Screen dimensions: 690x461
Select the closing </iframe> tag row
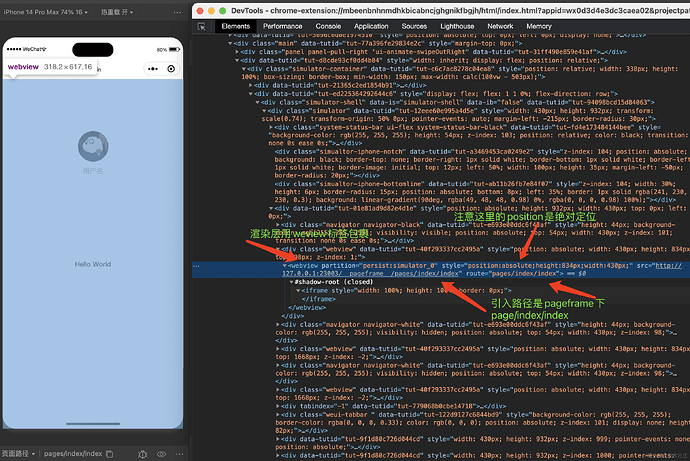point(319,299)
